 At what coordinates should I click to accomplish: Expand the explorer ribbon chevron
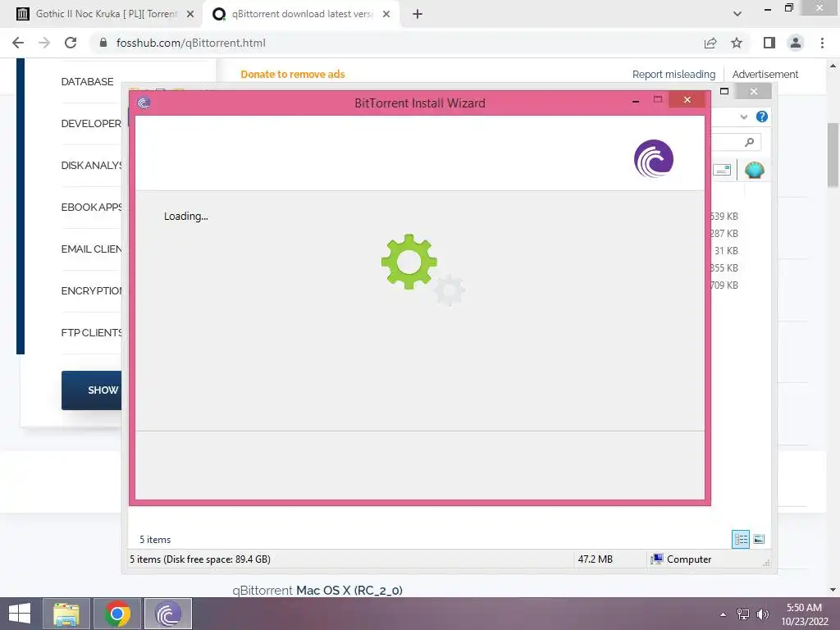(x=743, y=116)
